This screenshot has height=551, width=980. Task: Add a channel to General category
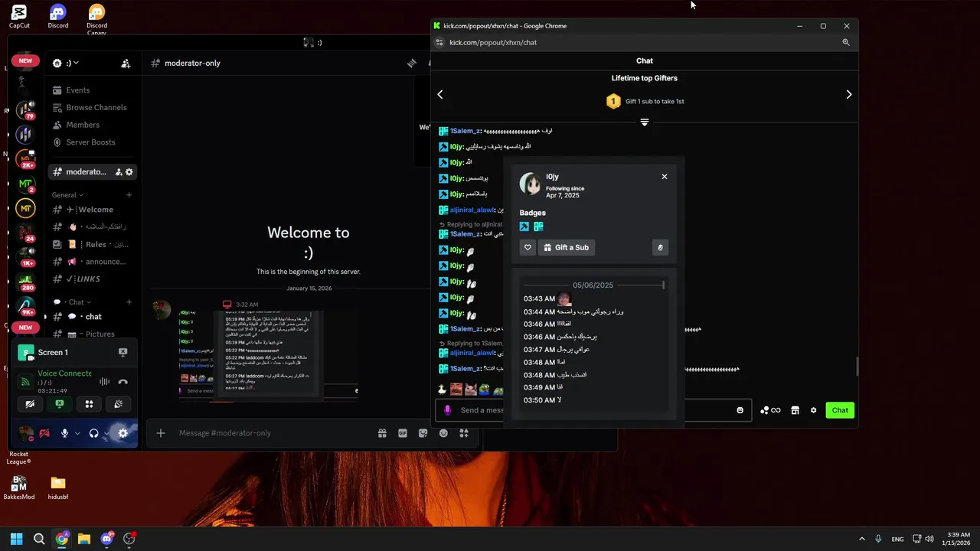coord(129,195)
